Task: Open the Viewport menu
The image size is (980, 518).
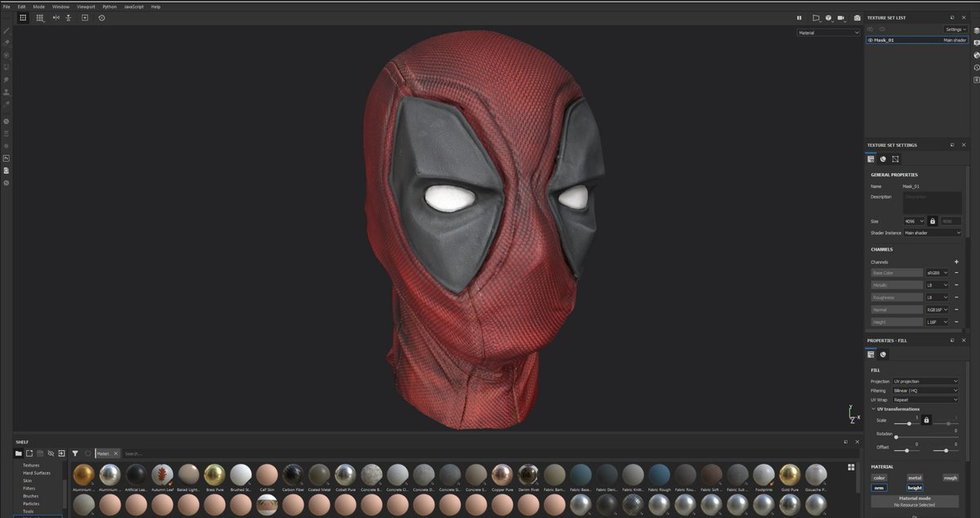Action: pos(86,7)
